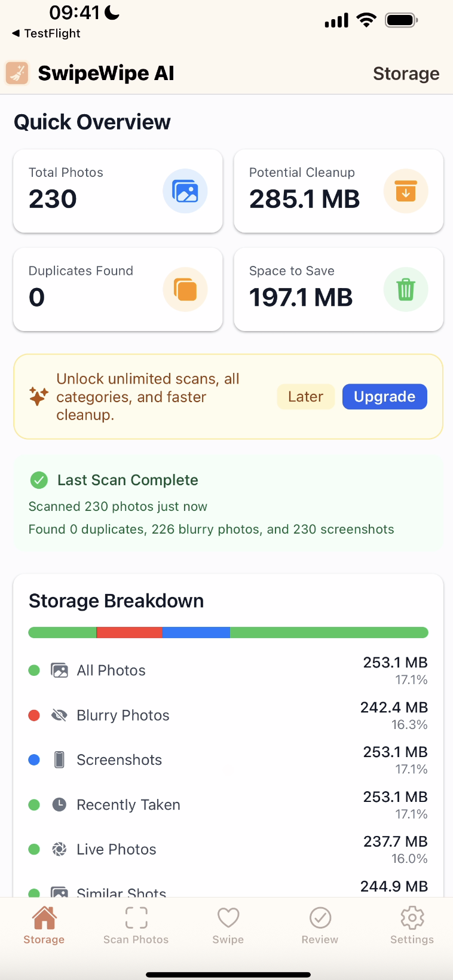Tap the Live Photos icon
This screenshot has width=453, height=980.
click(59, 849)
